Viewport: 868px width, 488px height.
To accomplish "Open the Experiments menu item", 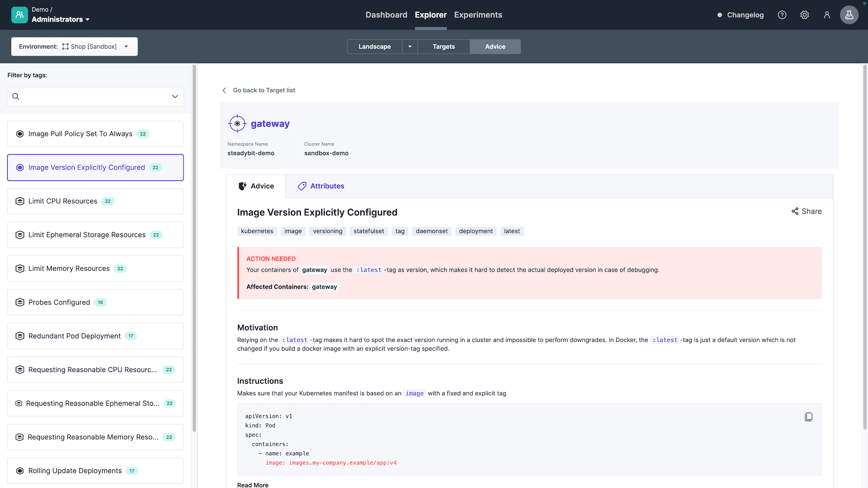I will 478,15.
